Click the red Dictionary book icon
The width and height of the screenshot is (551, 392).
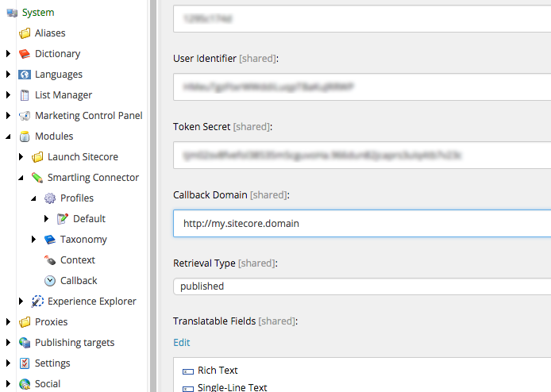pyautogui.click(x=25, y=54)
